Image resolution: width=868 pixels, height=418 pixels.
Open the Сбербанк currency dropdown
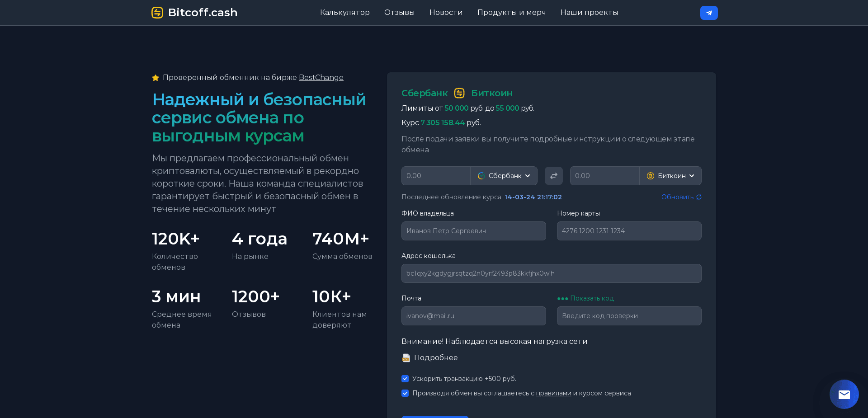[504, 176]
